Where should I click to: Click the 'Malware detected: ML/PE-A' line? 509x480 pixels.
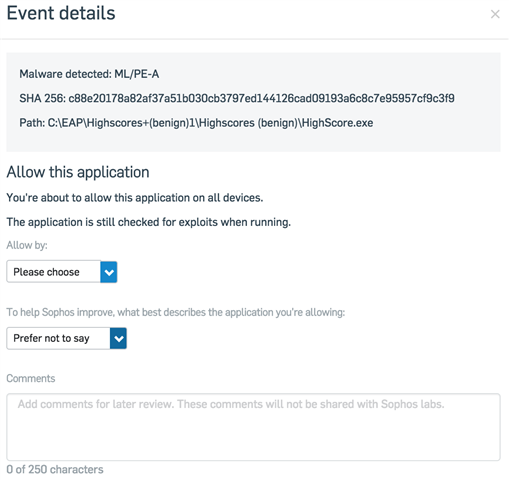pyautogui.click(x=89, y=74)
